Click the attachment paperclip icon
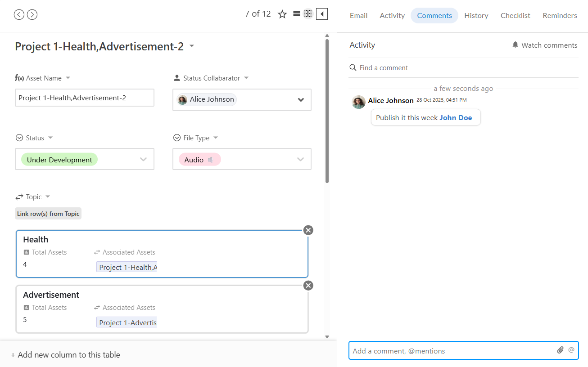 pyautogui.click(x=560, y=350)
